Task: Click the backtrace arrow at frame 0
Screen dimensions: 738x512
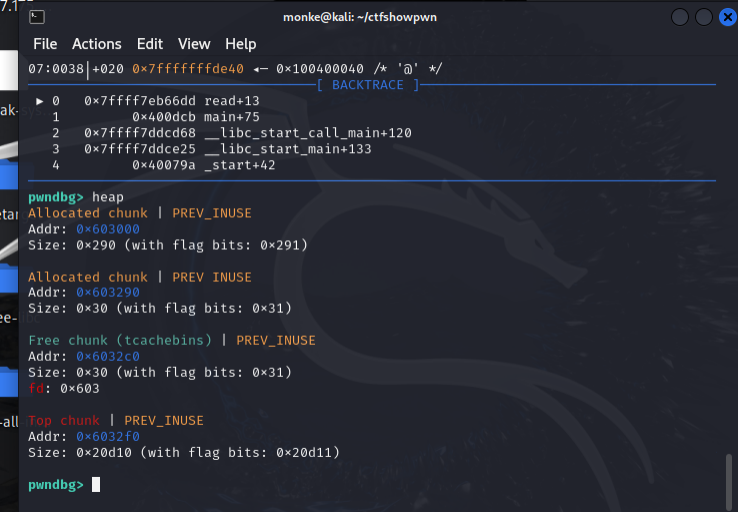Action: coord(39,101)
